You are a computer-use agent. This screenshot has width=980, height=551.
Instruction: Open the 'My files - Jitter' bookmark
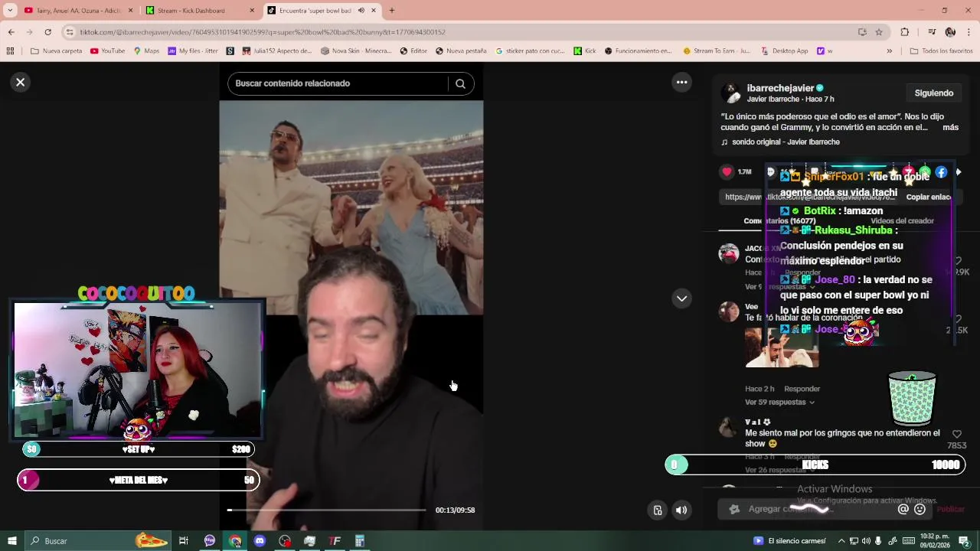pyautogui.click(x=193, y=51)
